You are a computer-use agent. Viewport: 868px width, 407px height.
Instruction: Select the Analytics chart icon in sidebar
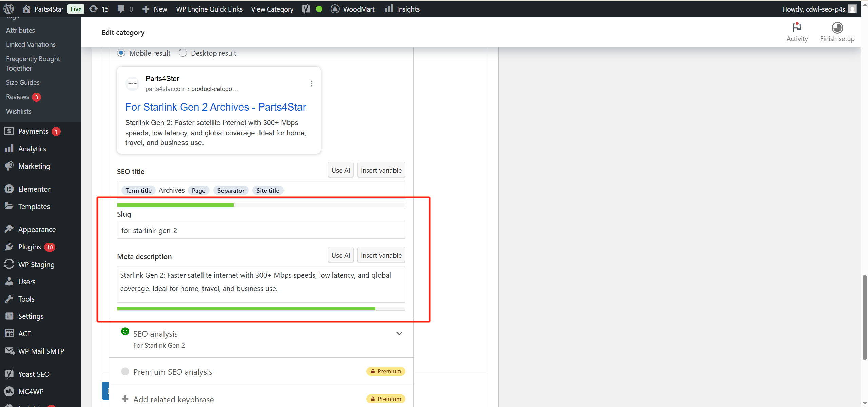pos(9,149)
